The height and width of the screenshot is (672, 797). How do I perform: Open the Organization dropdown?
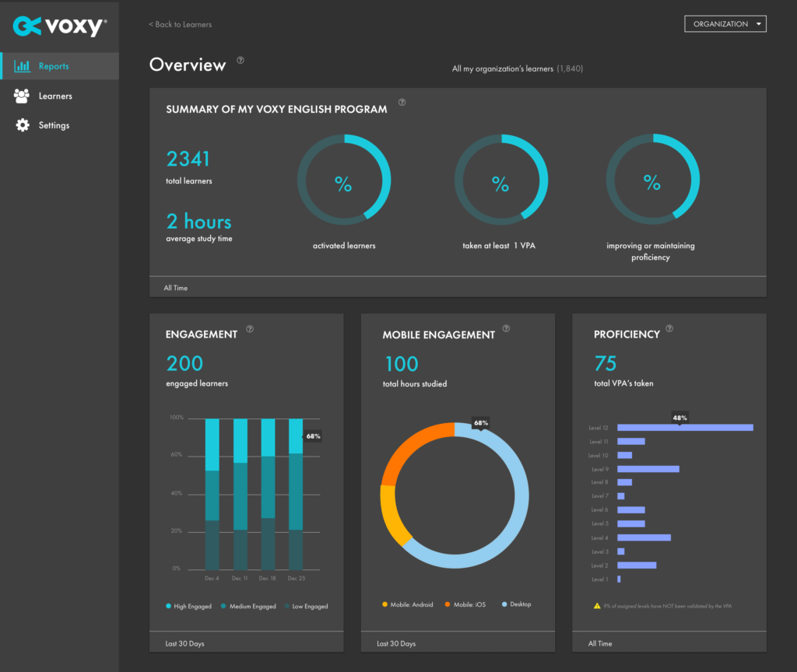tap(725, 23)
